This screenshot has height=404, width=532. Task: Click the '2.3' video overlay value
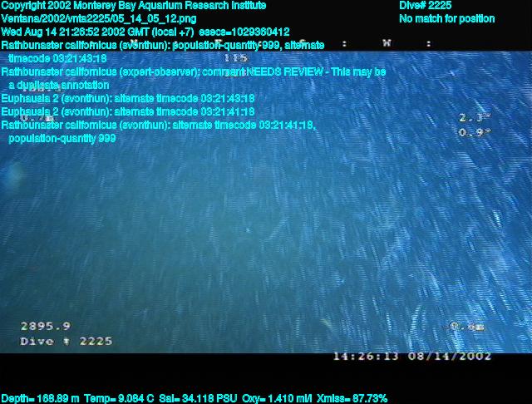(x=475, y=118)
